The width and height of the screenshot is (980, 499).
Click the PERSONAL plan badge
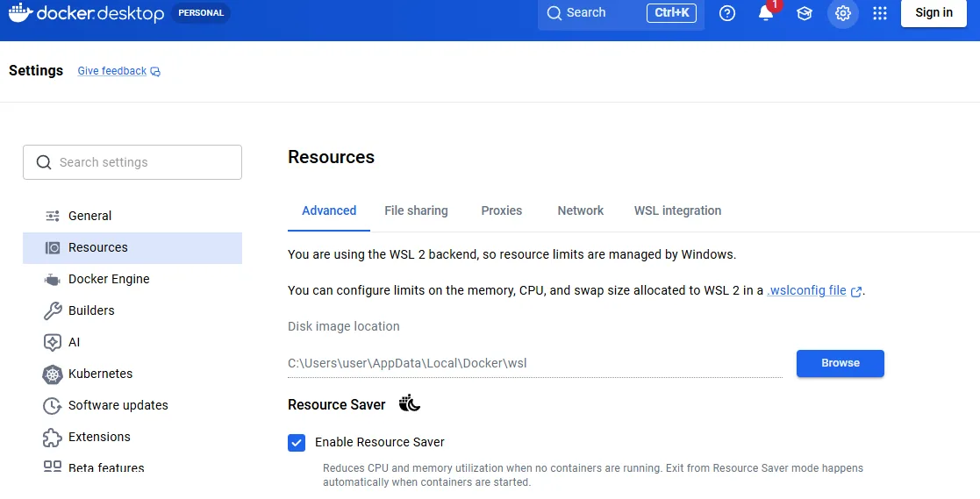[201, 13]
